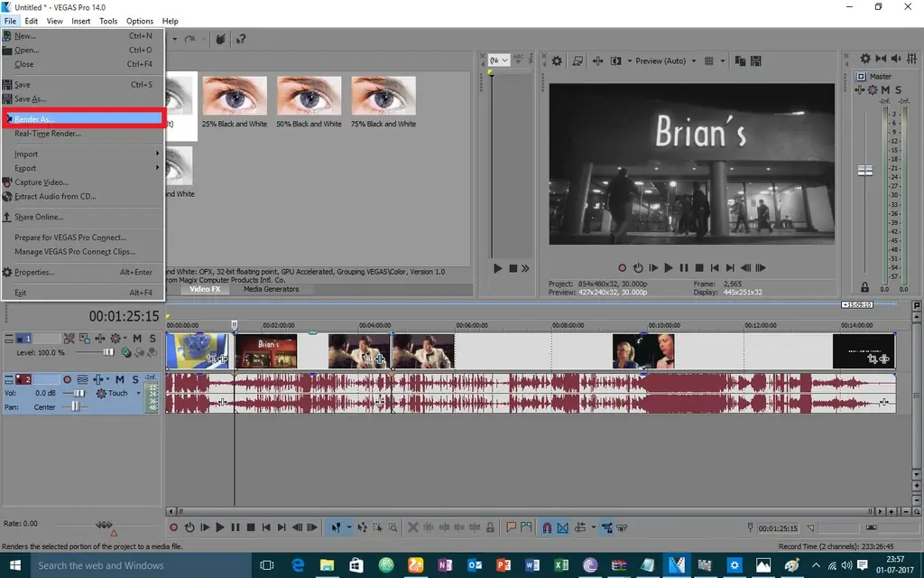This screenshot has height=578, width=924.
Task: Stop playback in preview window
Action: click(699, 267)
